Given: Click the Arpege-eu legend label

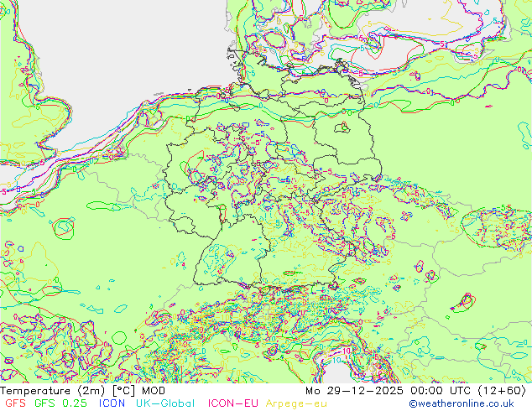Looking at the screenshot, I should pos(296,403).
